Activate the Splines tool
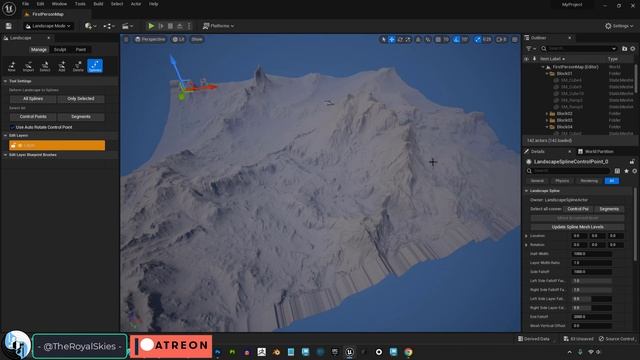Viewport: 640px width, 360px height. [95, 66]
